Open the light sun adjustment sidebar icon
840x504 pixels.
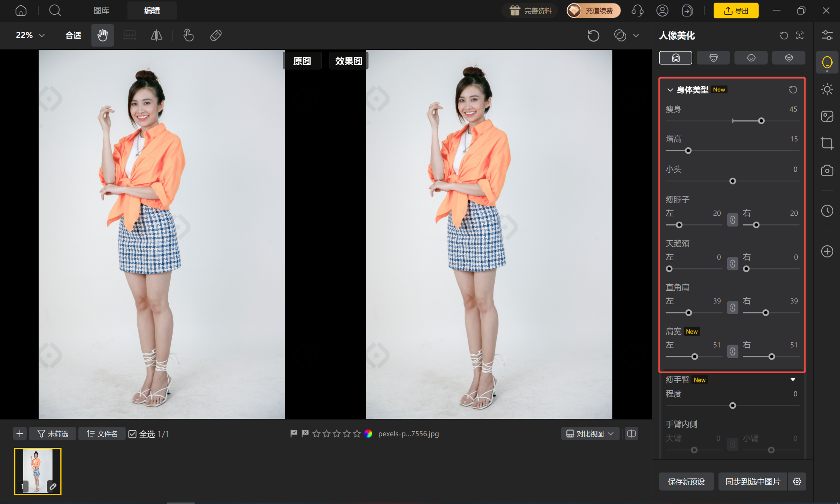coord(827,89)
